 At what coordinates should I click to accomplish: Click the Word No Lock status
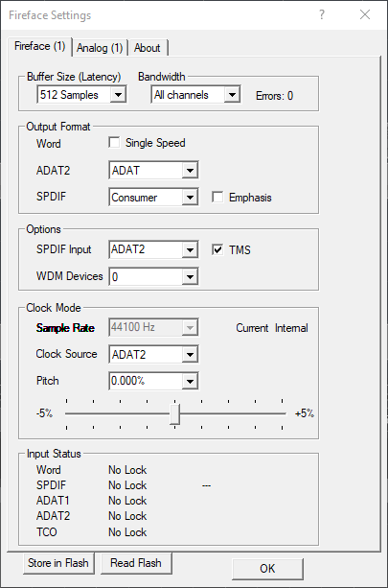[127, 470]
